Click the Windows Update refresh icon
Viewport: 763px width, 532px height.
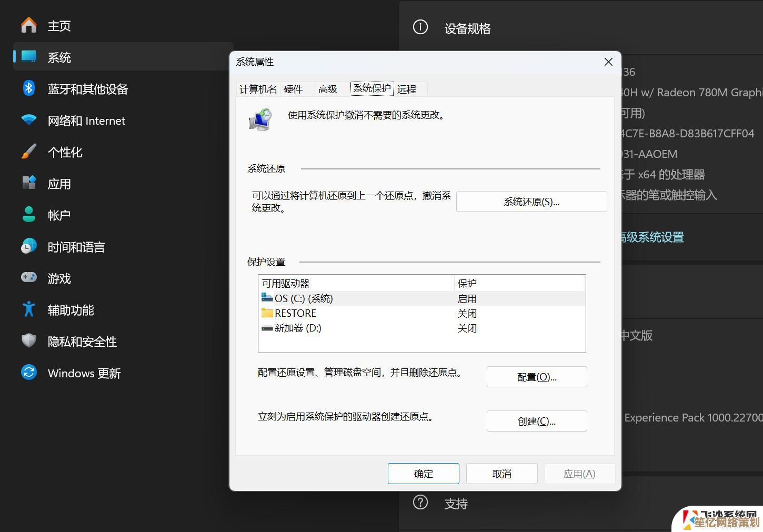[29, 373]
